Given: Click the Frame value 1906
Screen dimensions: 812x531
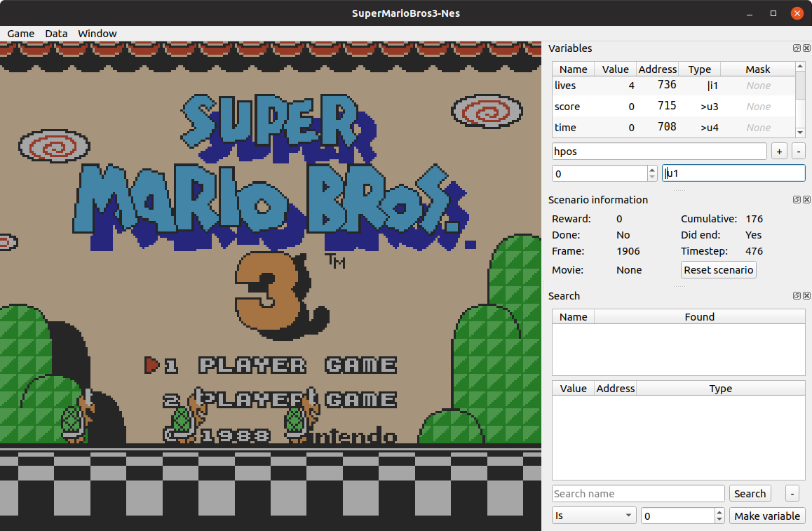Looking at the screenshot, I should point(628,251).
